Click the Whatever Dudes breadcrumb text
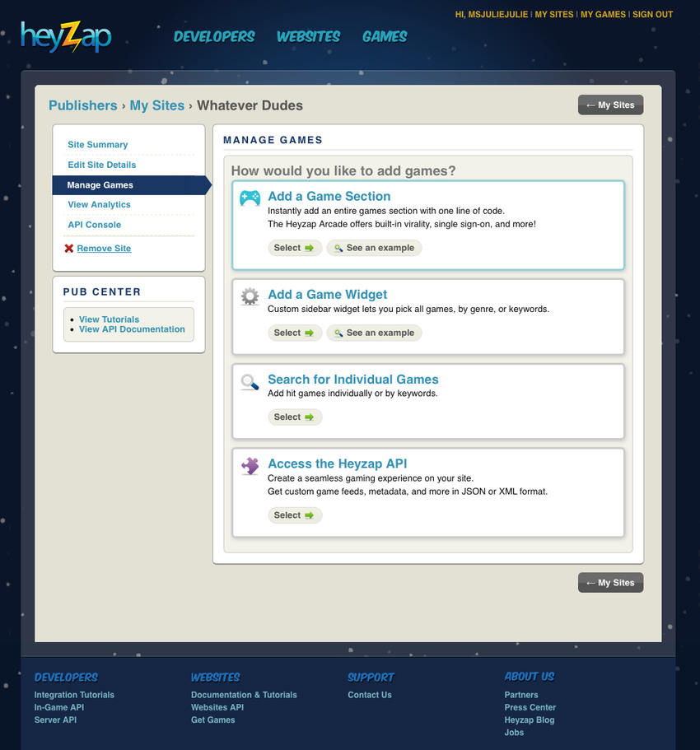The image size is (700, 750). 250,105
